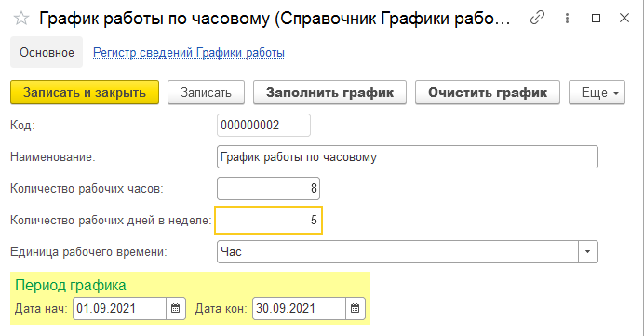The height and width of the screenshot is (336, 644).
Task: Open the three-dot options menu
Action: click(x=567, y=18)
